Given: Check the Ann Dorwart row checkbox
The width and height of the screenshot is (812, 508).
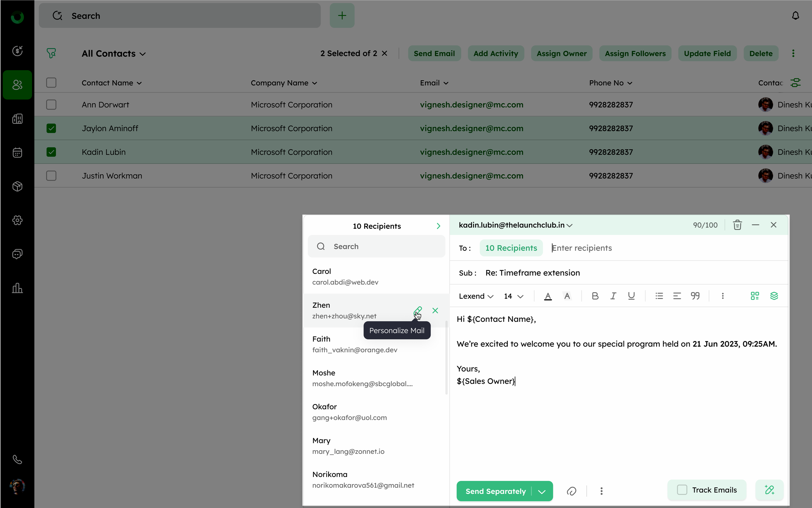Looking at the screenshot, I should point(51,104).
